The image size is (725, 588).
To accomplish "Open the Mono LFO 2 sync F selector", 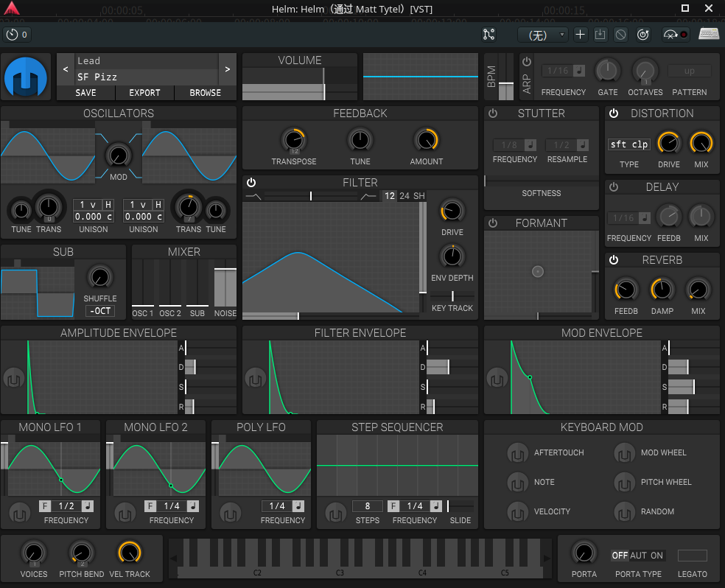I will [x=150, y=506].
